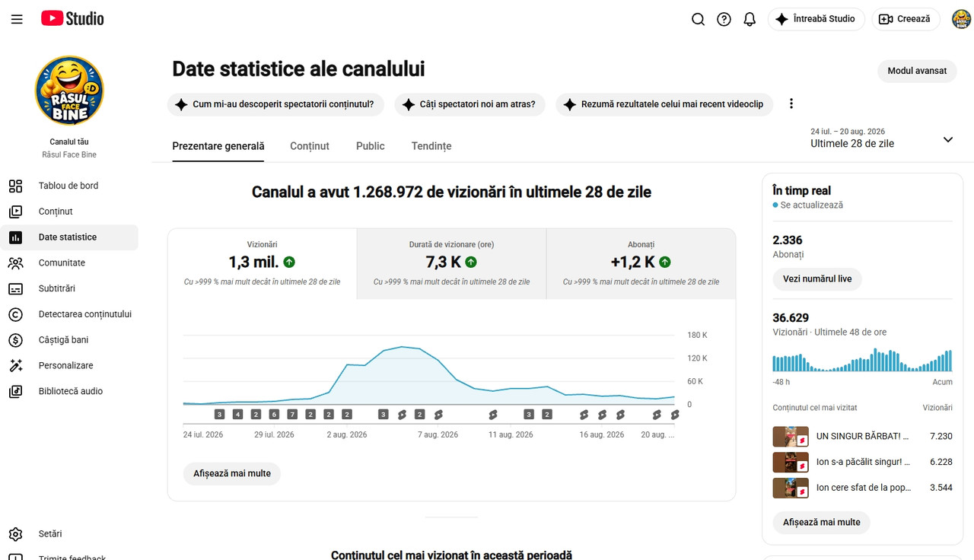This screenshot has width=974, height=560.
Task: Open the Tablou de bord sidebar icon
Action: [x=15, y=186]
